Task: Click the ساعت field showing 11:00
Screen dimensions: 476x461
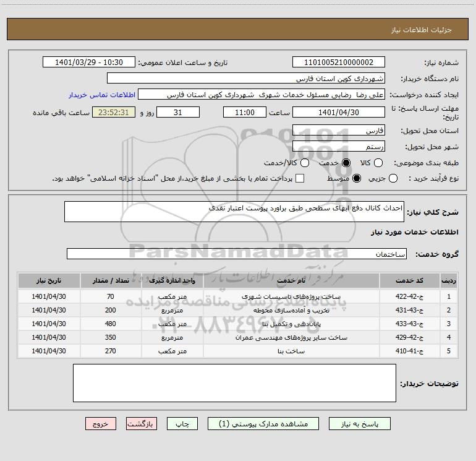Action: click(x=245, y=112)
